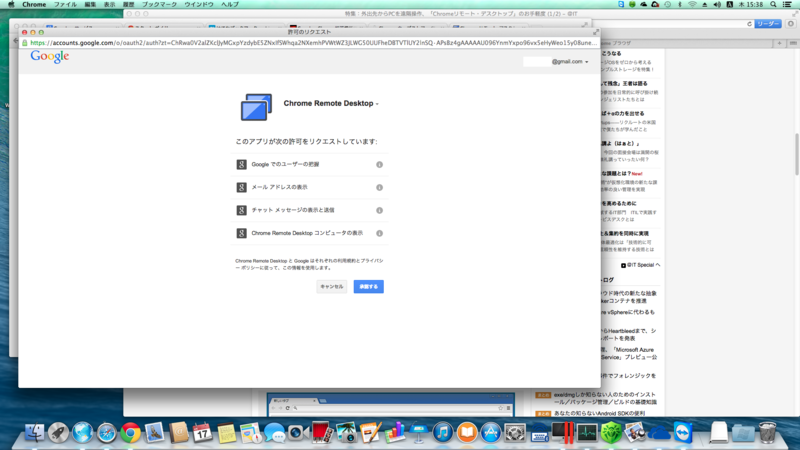Click the Bluetooth menu bar icon
The width and height of the screenshot is (800, 450).
(680, 4)
